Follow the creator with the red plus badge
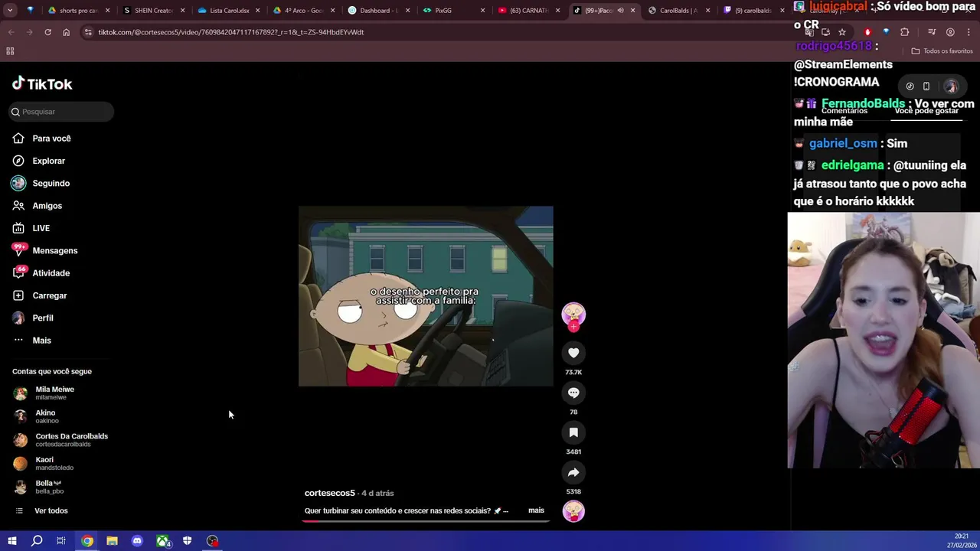980x551 pixels. tap(573, 327)
